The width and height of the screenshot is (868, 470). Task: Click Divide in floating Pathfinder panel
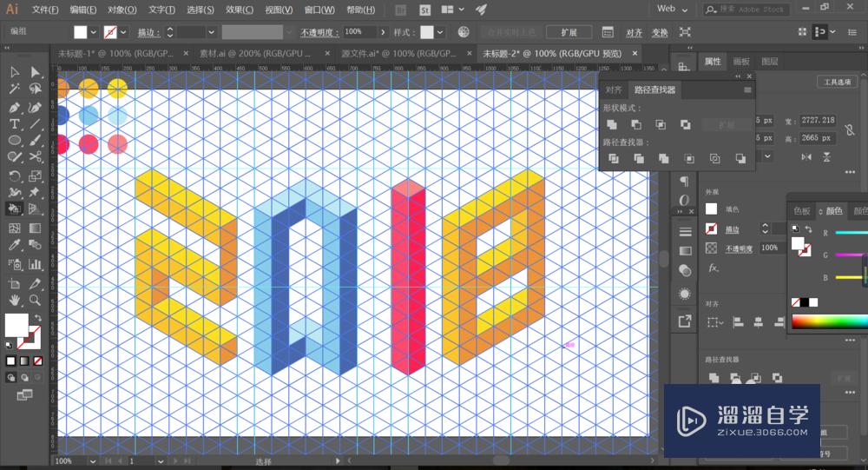pos(614,159)
